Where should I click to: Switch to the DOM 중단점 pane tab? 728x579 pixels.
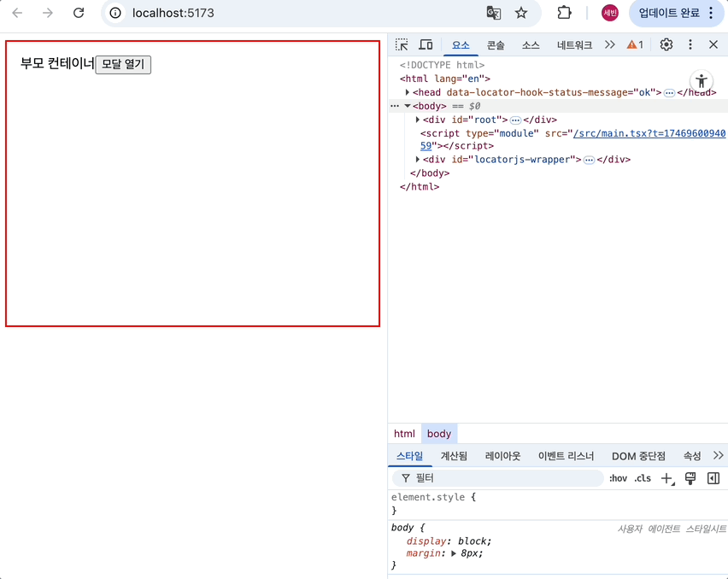tap(638, 456)
